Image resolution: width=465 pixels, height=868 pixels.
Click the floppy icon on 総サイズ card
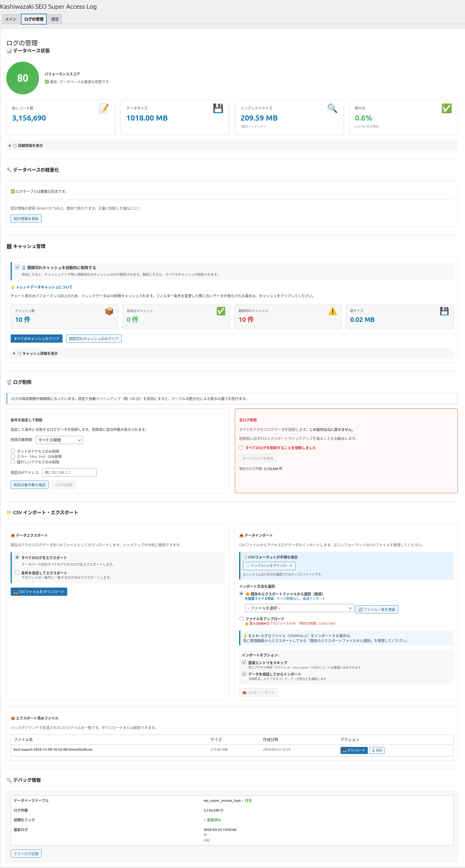pos(444,311)
